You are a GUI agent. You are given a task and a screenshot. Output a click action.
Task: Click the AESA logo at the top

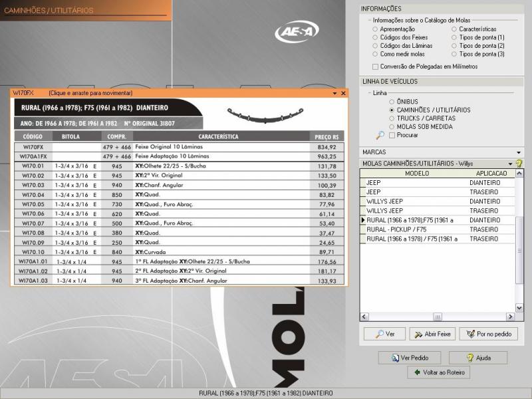297,31
